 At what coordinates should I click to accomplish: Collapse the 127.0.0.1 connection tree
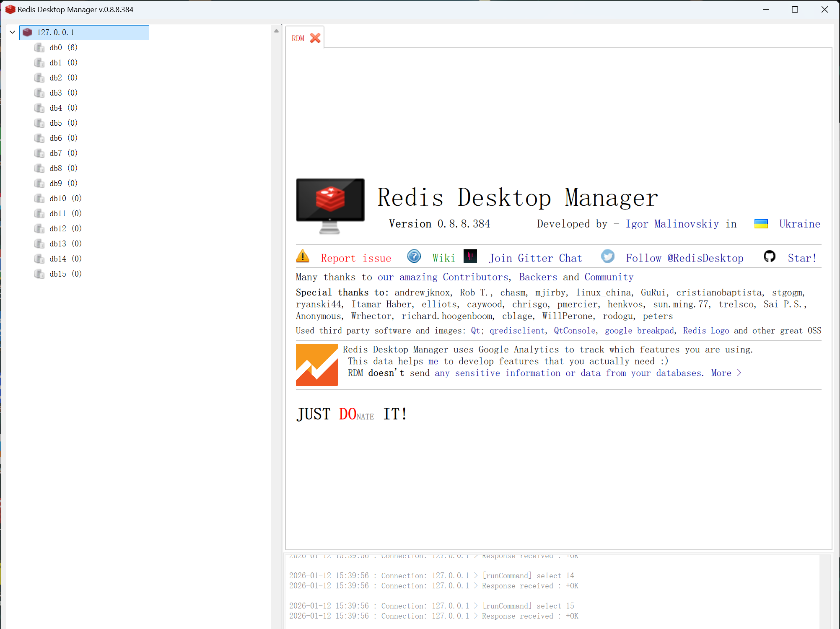13,32
